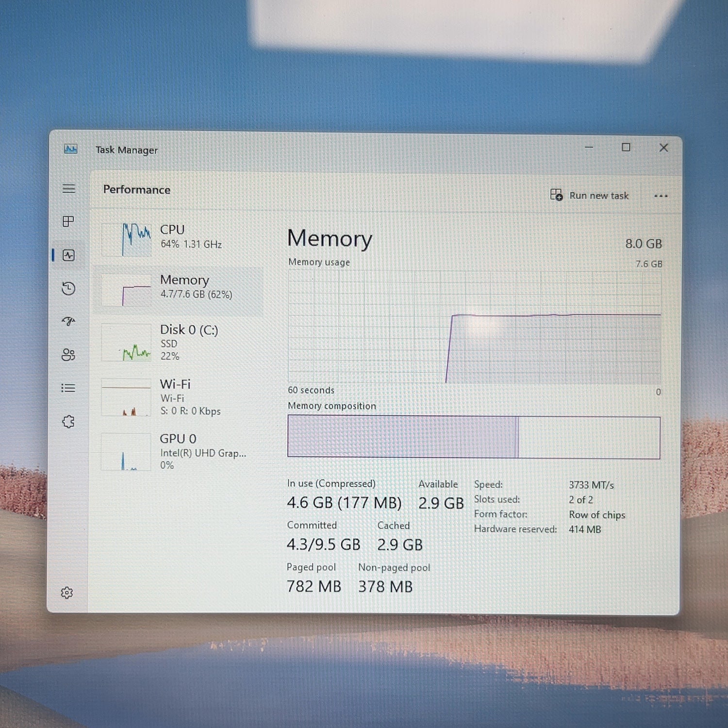Image resolution: width=728 pixels, height=728 pixels.
Task: Click the Memory usage graph
Action: 474,327
